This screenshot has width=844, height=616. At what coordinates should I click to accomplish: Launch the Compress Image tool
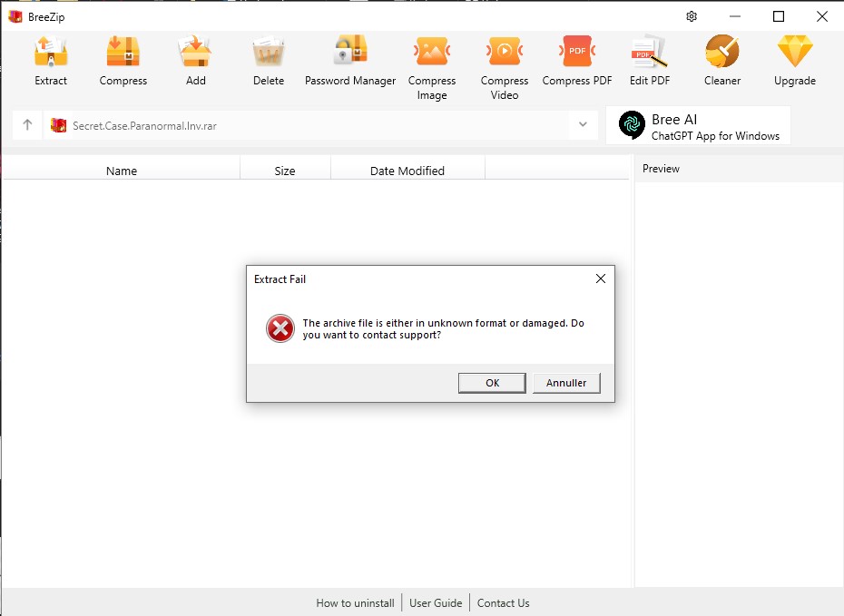(x=432, y=54)
